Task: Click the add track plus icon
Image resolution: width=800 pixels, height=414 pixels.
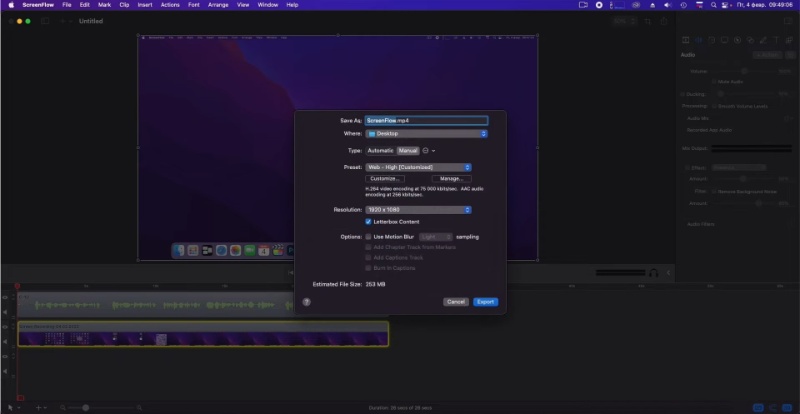Action: 38,407
